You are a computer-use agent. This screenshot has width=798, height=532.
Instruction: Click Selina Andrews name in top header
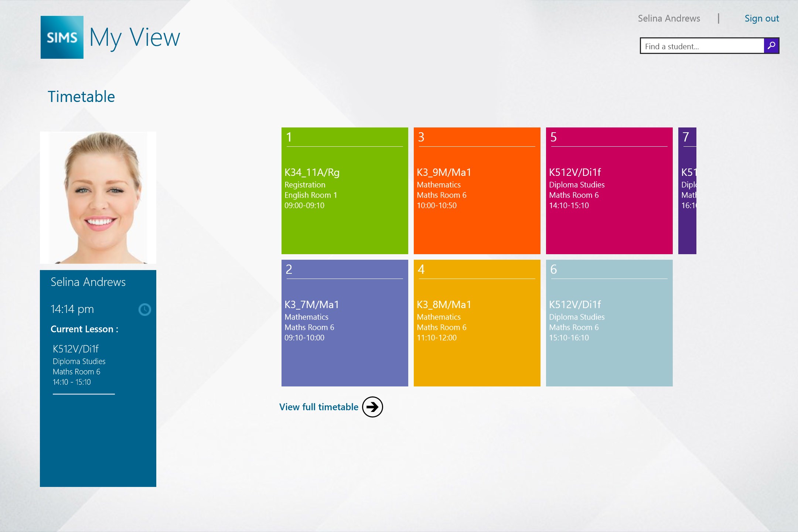[669, 18]
